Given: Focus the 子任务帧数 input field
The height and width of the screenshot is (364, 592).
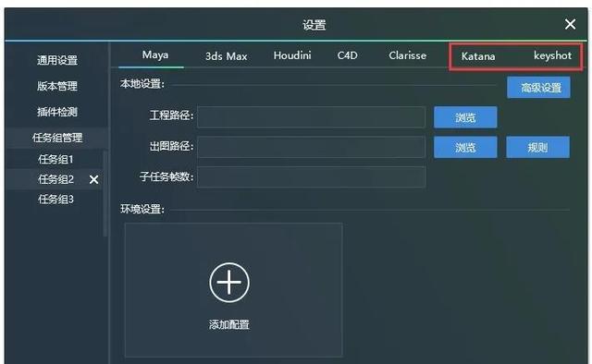Looking at the screenshot, I should click(312, 176).
